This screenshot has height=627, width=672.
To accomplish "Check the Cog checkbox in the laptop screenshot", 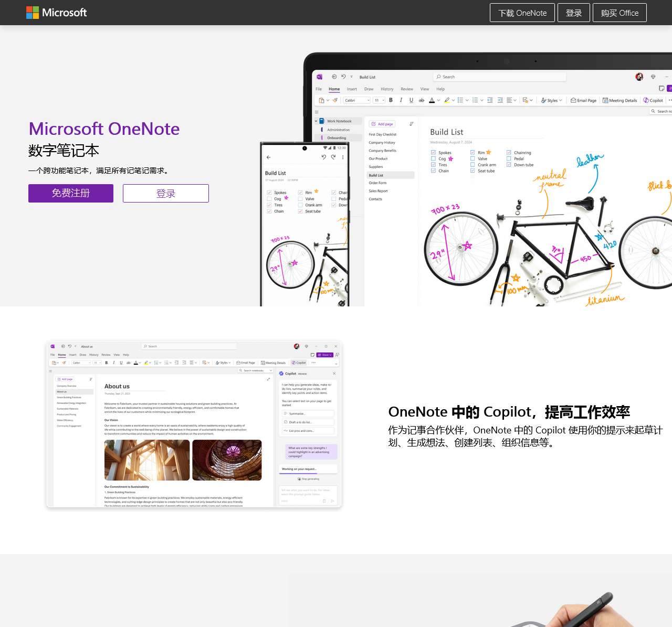I will 433,158.
